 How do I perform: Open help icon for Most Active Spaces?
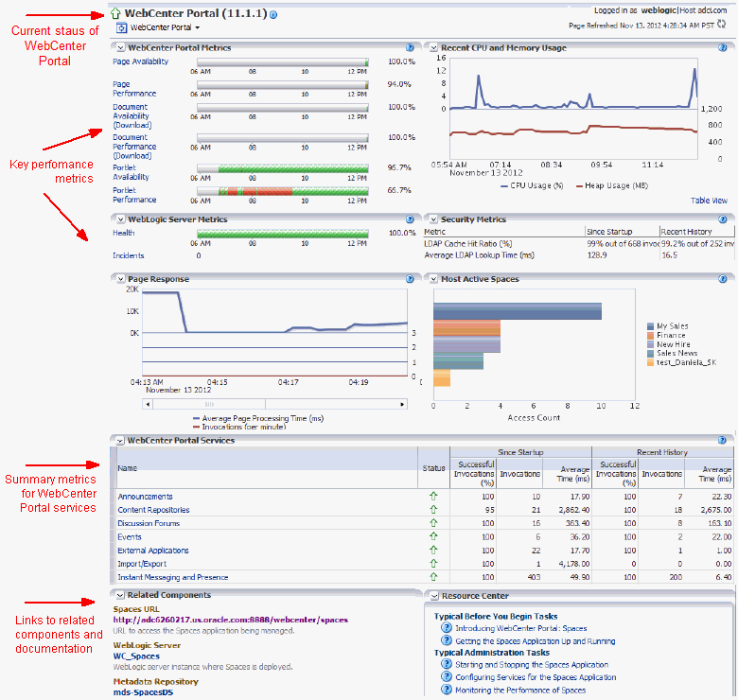723,279
